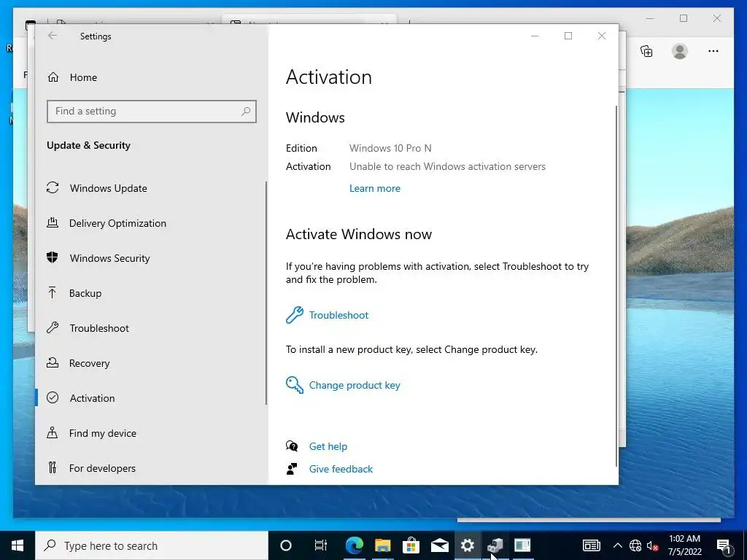
Task: Show hidden system tray icons
Action: click(x=617, y=545)
